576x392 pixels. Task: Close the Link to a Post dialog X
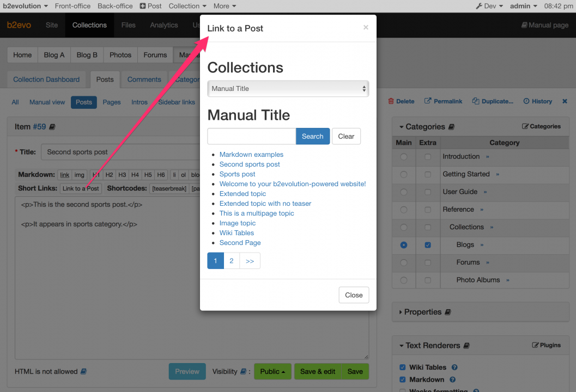[366, 27]
